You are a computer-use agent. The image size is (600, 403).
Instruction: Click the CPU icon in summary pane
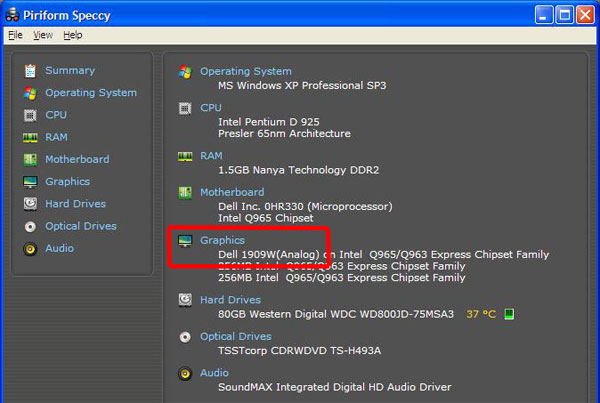tap(185, 108)
